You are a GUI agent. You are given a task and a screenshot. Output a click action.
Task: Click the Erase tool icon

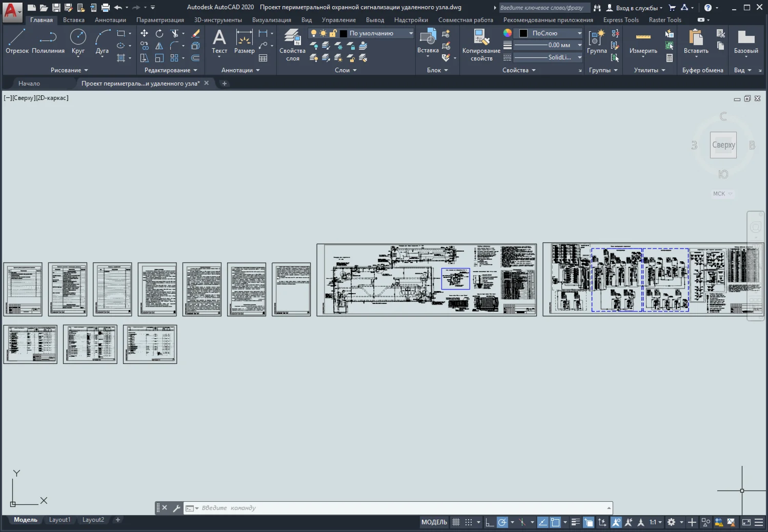point(195,33)
